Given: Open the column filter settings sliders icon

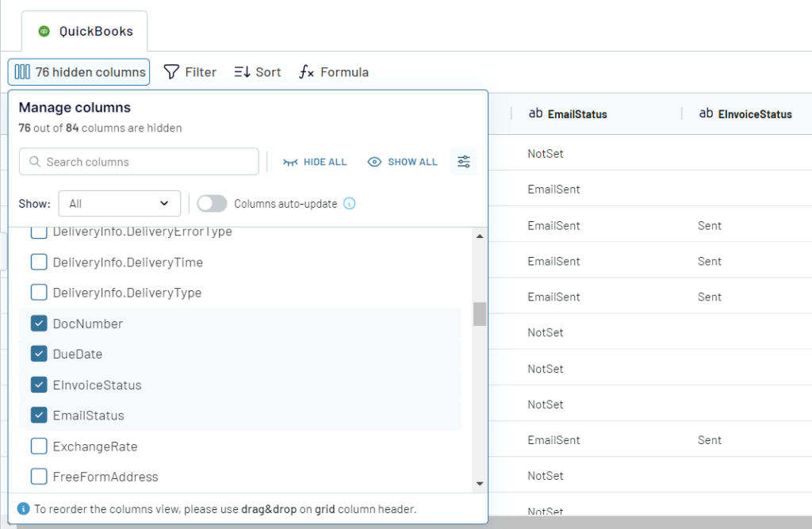Looking at the screenshot, I should (x=464, y=161).
